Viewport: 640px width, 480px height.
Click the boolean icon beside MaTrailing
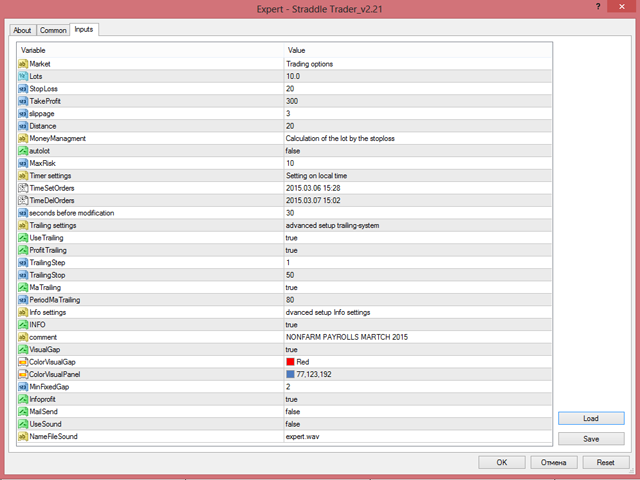point(23,287)
